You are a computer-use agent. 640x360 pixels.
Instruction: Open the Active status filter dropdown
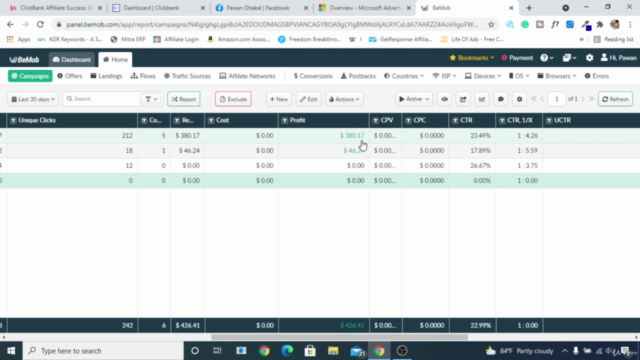tap(414, 99)
